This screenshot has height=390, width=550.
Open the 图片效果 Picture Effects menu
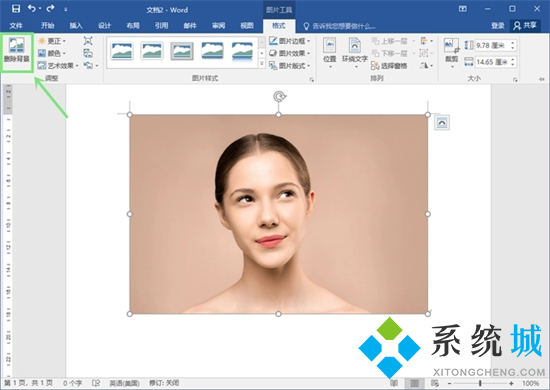[x=289, y=53]
